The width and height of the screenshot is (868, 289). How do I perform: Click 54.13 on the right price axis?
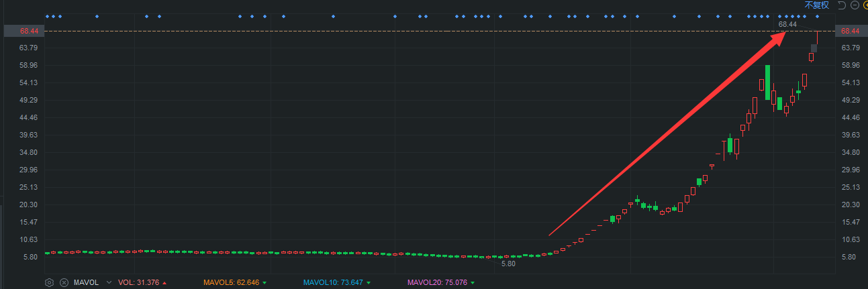pos(851,82)
